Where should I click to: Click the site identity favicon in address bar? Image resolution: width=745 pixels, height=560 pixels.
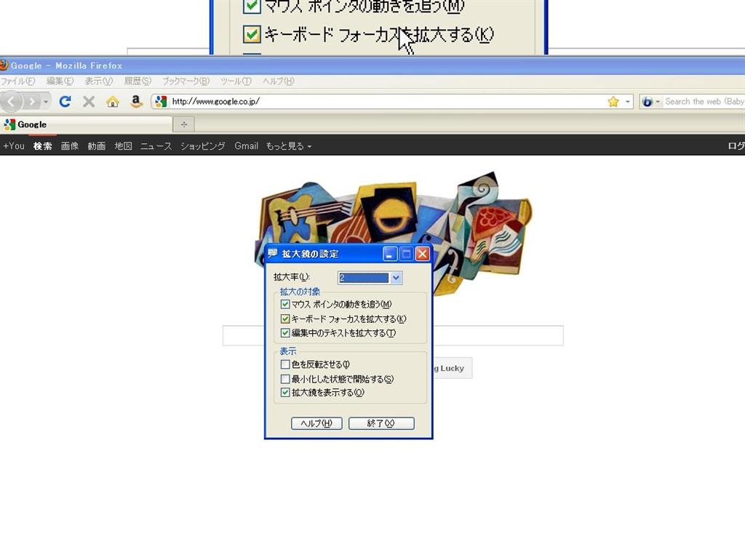coord(161,101)
